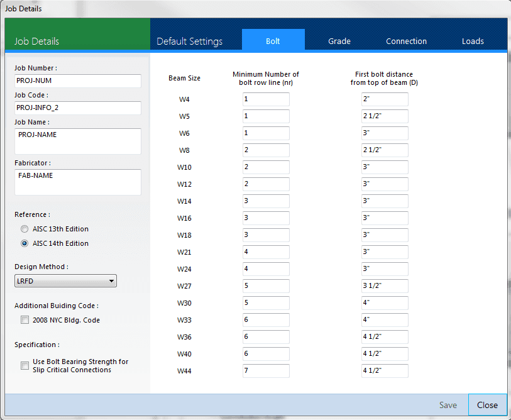
Task: Click the Fabricator text box
Action: [x=78, y=182]
